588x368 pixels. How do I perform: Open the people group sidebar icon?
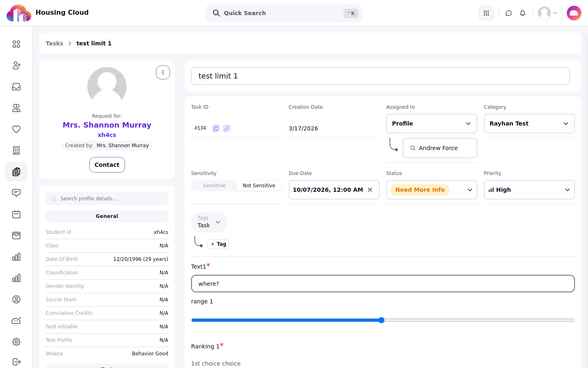pyautogui.click(x=16, y=108)
